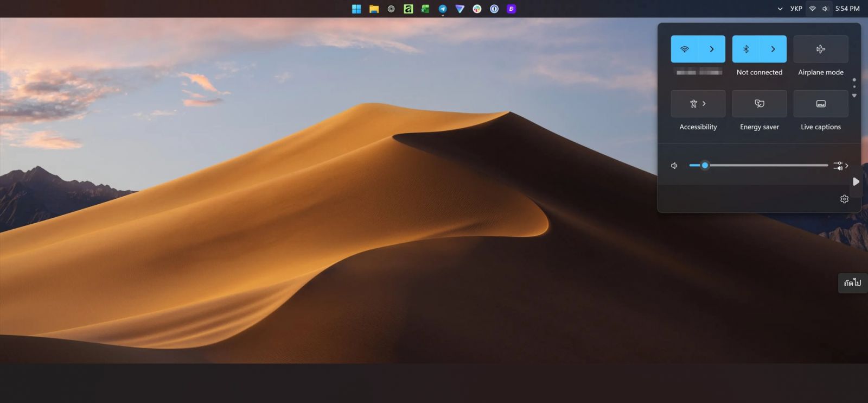Mute the volume using the speaker icon
Screen dimensions: 868x403
(674, 166)
